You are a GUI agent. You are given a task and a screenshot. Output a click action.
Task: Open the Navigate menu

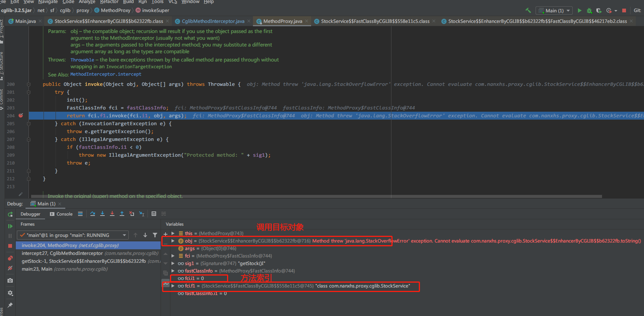[x=48, y=2]
